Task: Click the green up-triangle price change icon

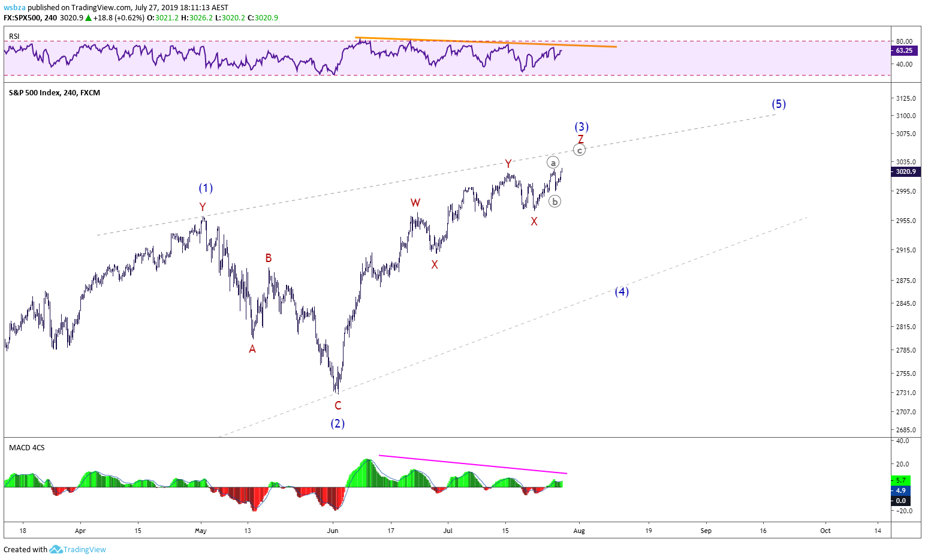Action: click(88, 18)
